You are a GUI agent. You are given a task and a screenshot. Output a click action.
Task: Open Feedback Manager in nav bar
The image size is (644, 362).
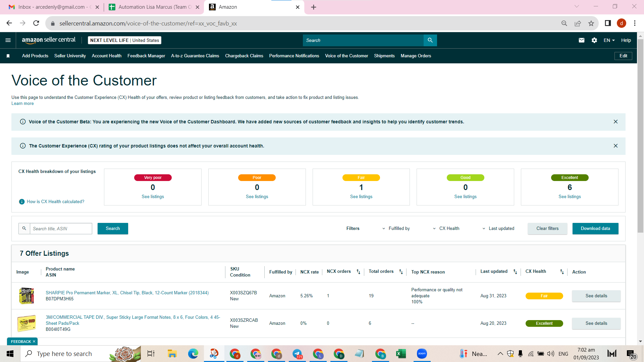146,56
